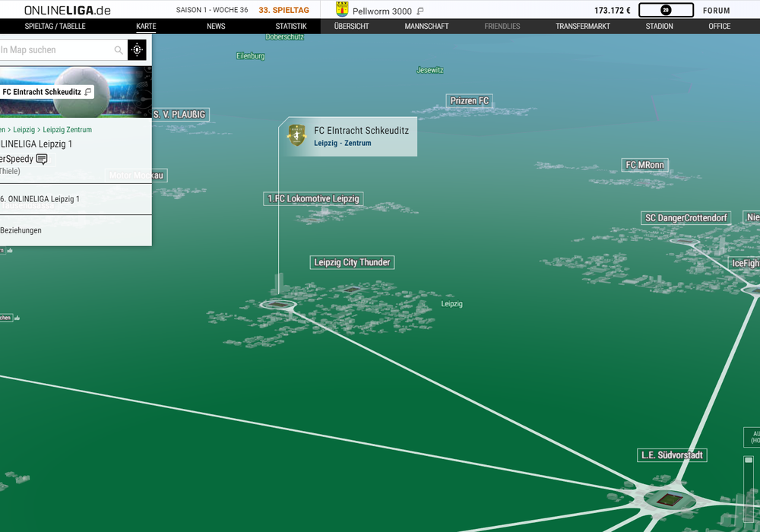Image resolution: width=760 pixels, height=532 pixels.
Task: Click the S. V. PLAUßIG map label
Action: click(x=180, y=114)
